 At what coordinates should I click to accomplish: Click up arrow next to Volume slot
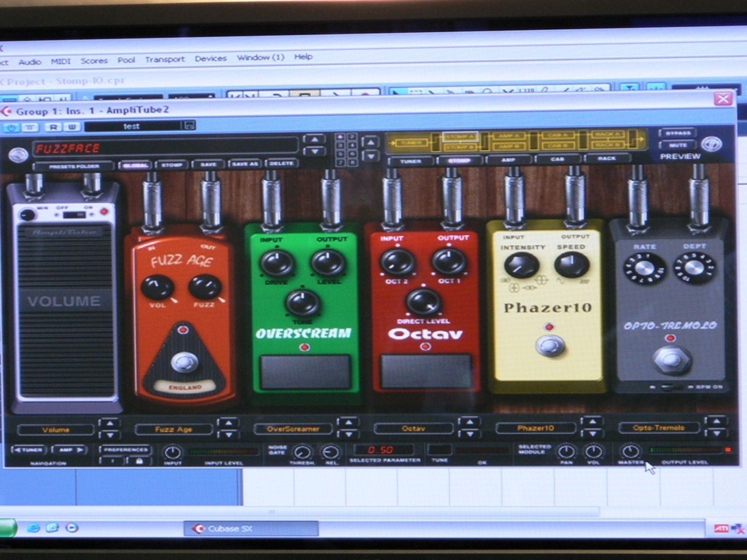(109, 423)
